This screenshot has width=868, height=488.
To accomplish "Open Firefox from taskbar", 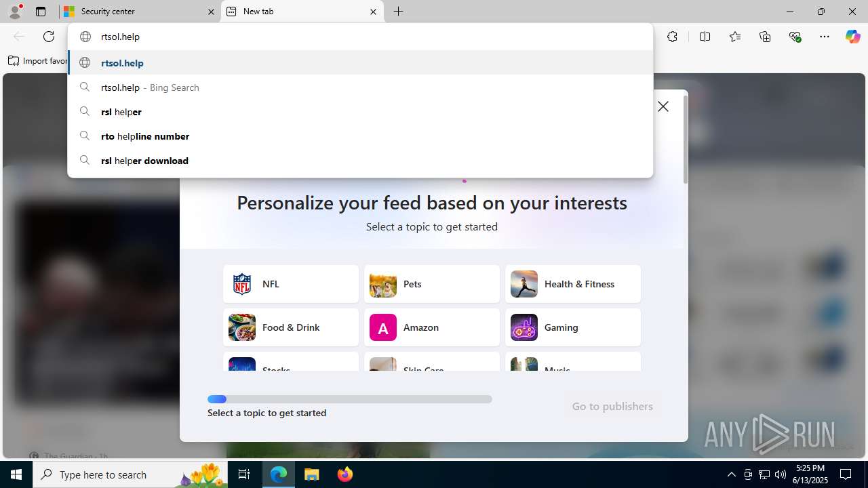I will 344,474.
